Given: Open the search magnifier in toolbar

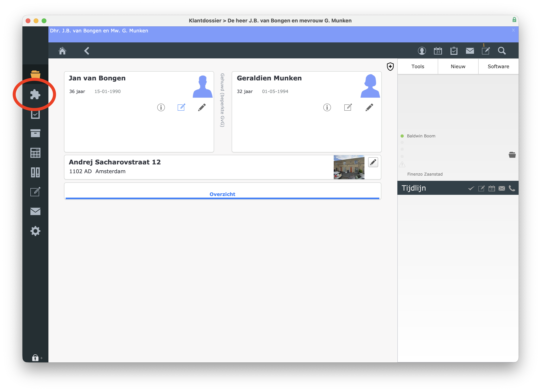Looking at the screenshot, I should pos(502,51).
